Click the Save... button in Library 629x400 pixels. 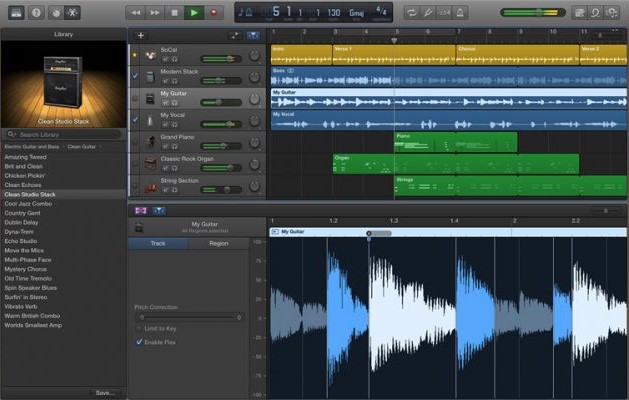tap(105, 392)
